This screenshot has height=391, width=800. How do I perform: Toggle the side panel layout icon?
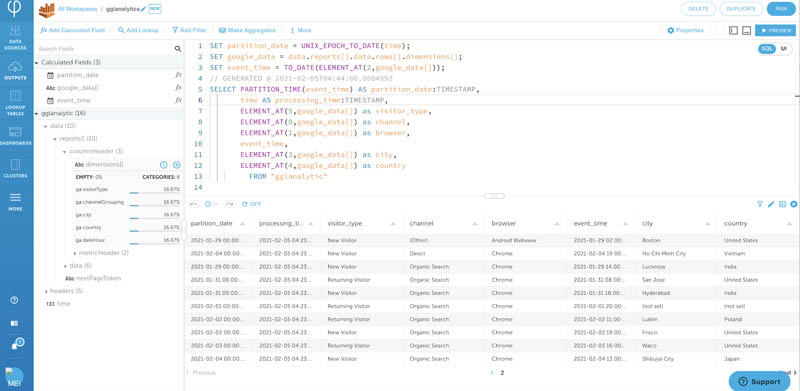(x=734, y=31)
